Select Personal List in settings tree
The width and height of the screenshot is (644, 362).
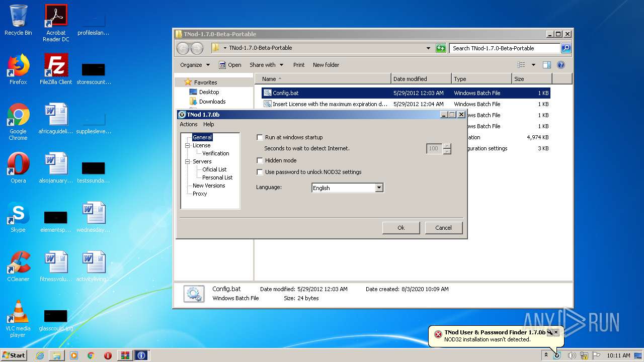pos(217,177)
